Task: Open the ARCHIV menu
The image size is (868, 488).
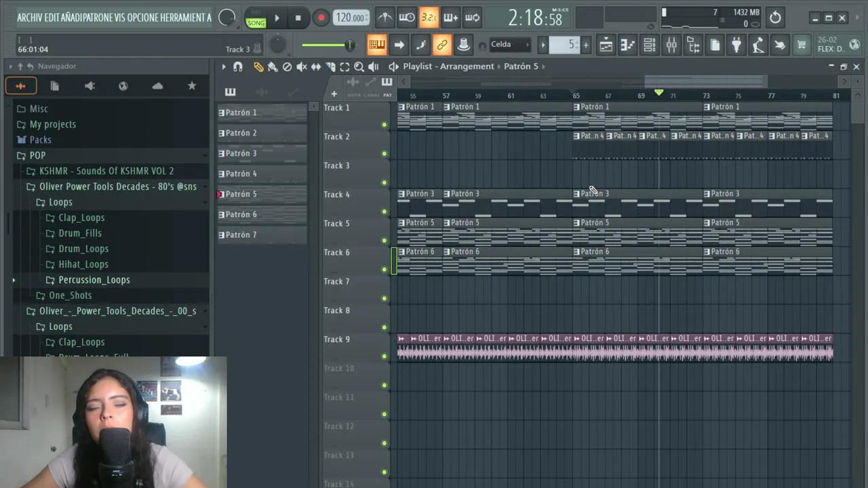Action: pyautogui.click(x=30, y=18)
